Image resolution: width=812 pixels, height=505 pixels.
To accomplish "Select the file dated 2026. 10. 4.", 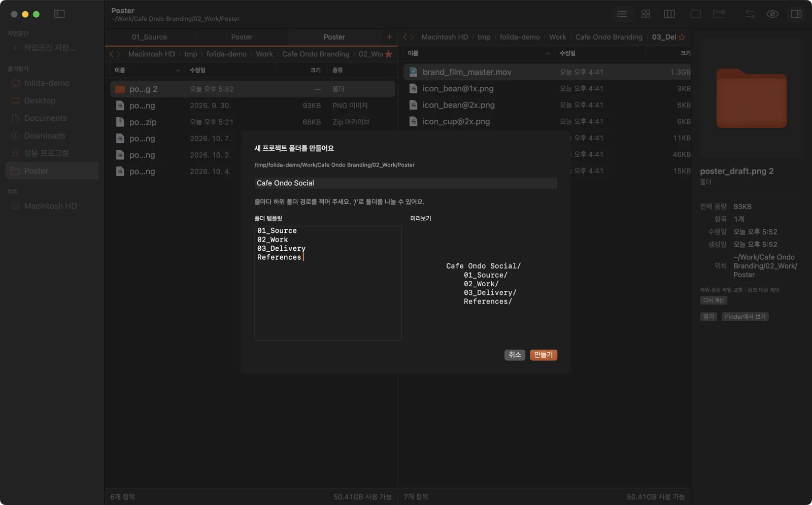I will pos(176,172).
